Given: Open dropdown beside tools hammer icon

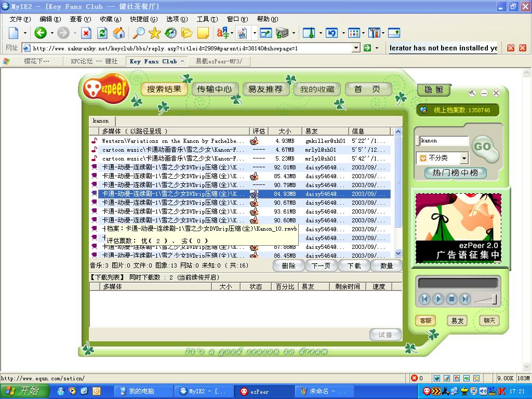Looking at the screenshot, I should tap(383, 33).
